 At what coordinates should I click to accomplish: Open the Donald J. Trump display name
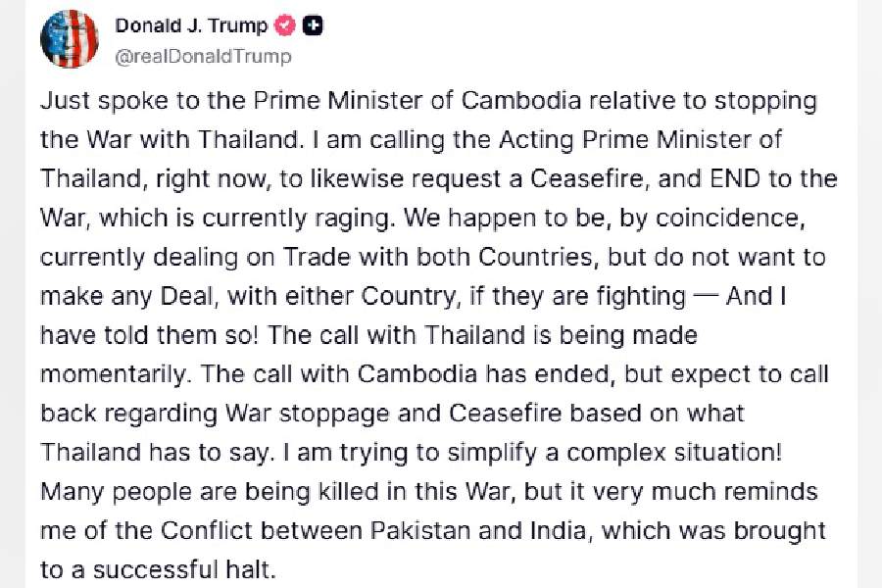click(191, 25)
